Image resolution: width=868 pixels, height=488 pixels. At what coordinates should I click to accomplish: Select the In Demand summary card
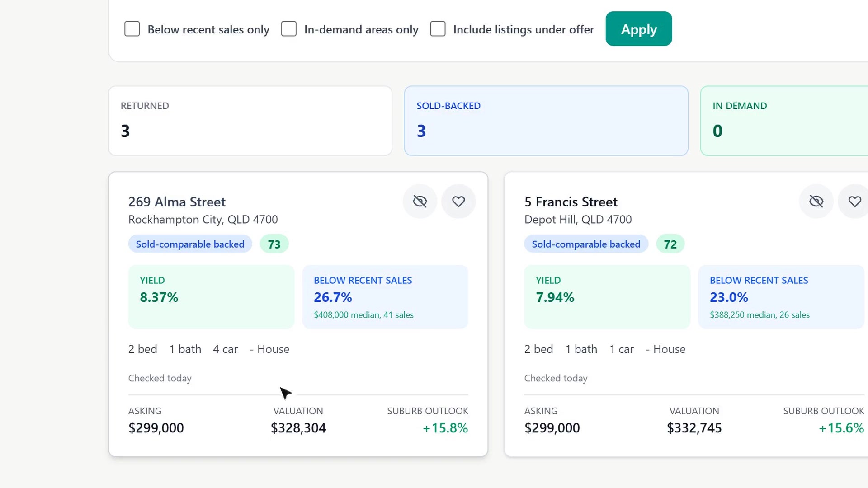[784, 121]
